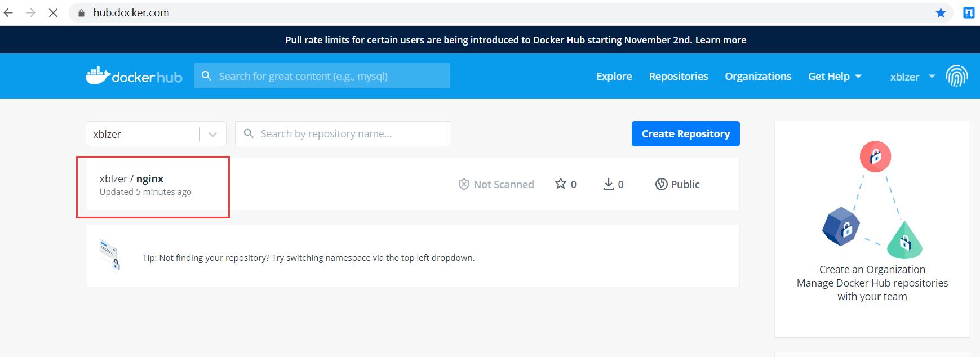The width and height of the screenshot is (980, 357).
Task: Expand the Get Help dropdown
Action: [x=835, y=76]
